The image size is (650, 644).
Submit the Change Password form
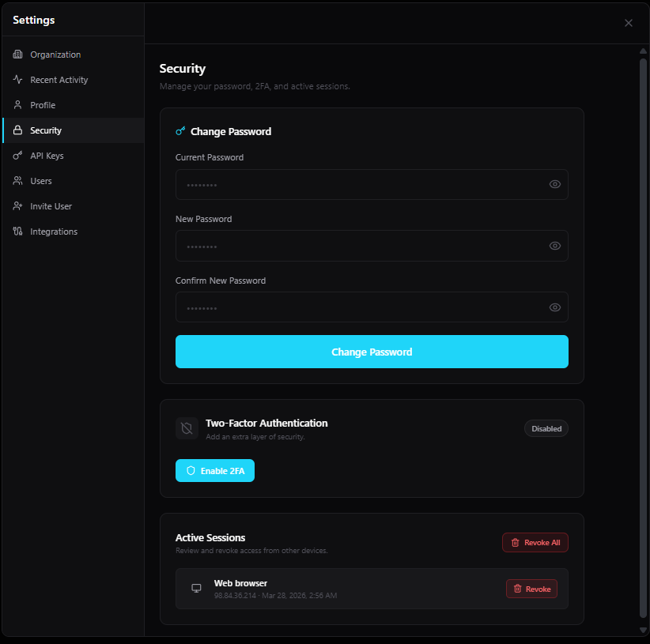pyautogui.click(x=372, y=351)
